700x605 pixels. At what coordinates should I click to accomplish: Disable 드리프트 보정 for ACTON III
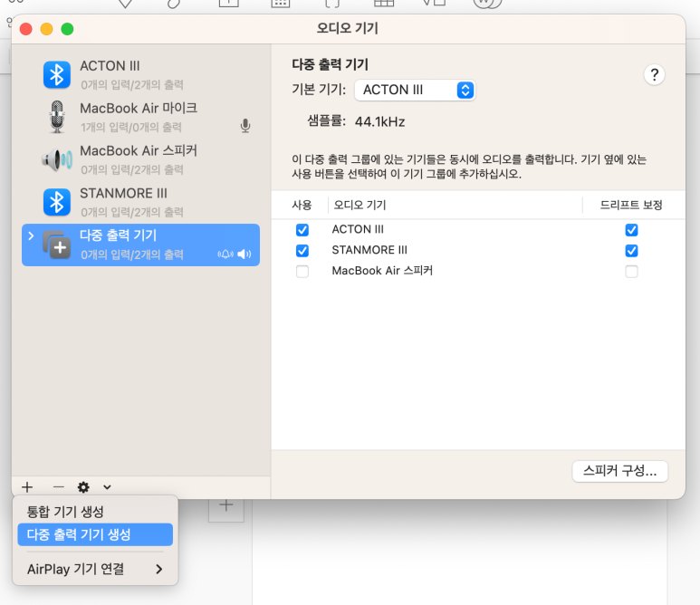631,230
